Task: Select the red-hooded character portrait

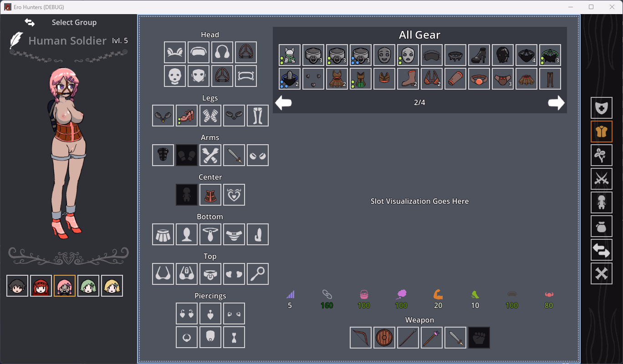Action: coord(41,286)
